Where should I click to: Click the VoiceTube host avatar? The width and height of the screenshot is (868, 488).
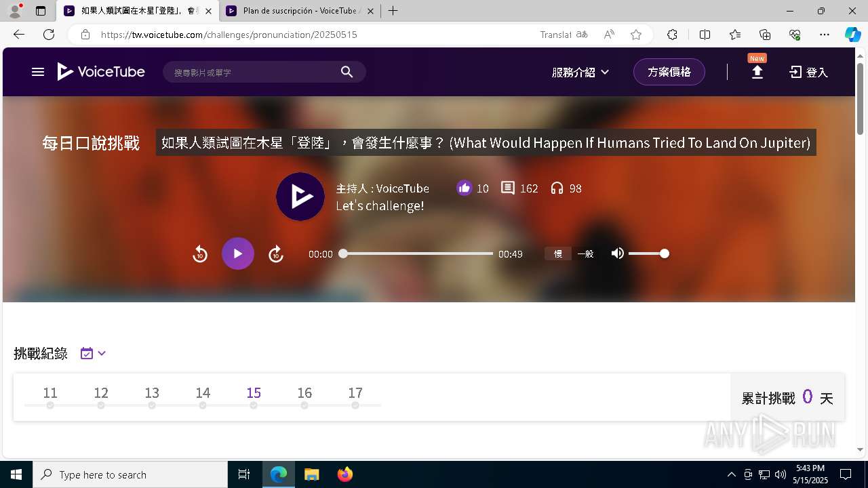point(300,197)
